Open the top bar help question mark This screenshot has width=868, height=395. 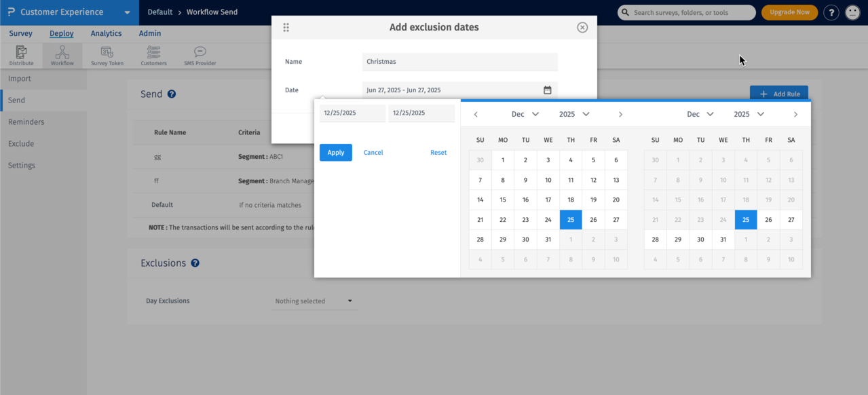point(831,12)
